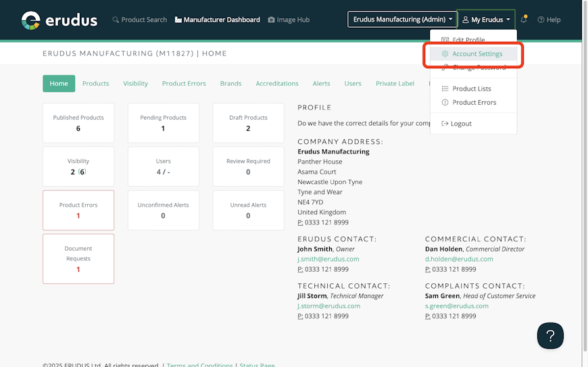This screenshot has width=588, height=367.
Task: Open the Unread Alerts card
Action: pyautogui.click(x=248, y=210)
